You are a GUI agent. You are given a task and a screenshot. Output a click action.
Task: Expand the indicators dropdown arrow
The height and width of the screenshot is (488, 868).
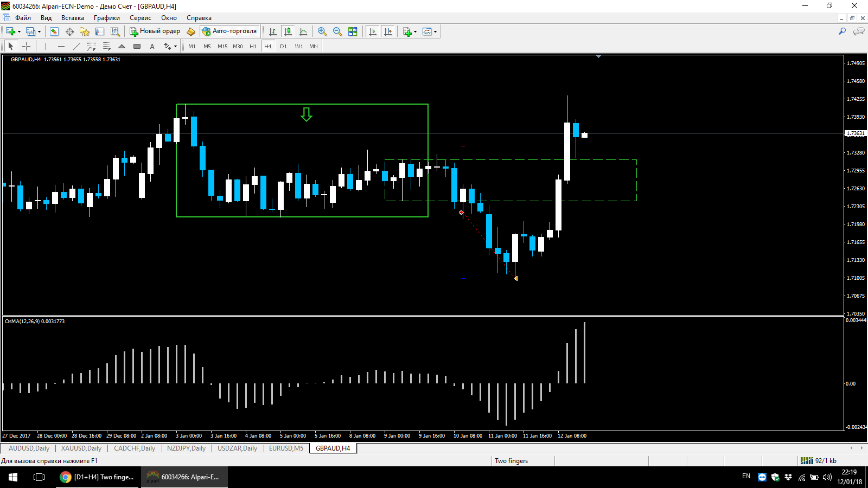pyautogui.click(x=416, y=31)
